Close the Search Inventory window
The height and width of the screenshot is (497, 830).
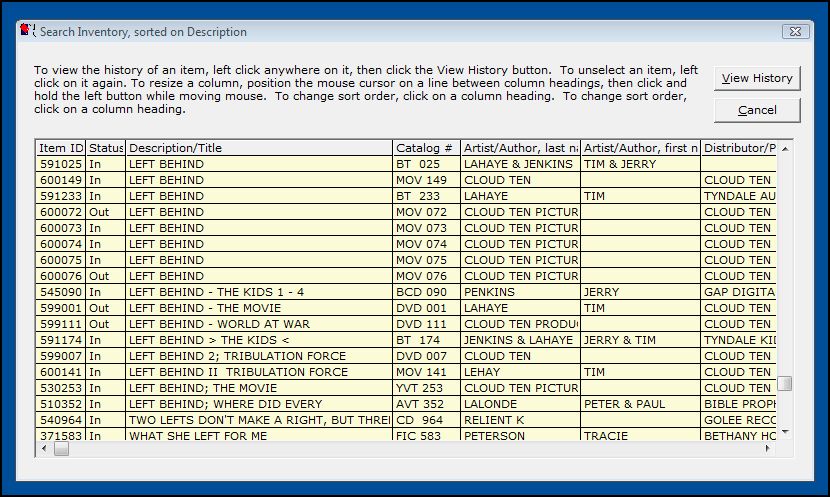point(796,31)
